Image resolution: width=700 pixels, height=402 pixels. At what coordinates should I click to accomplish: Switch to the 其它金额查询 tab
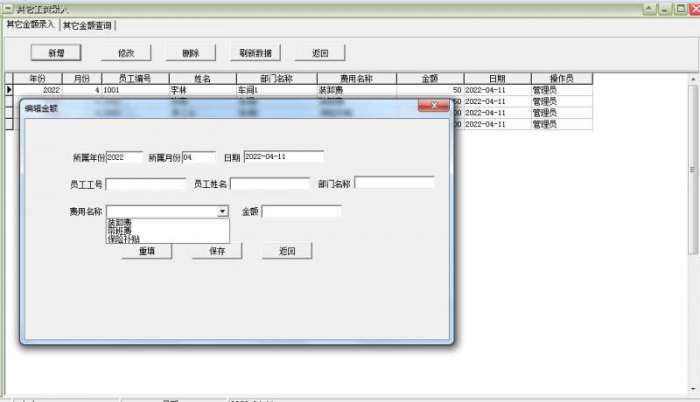click(x=88, y=25)
